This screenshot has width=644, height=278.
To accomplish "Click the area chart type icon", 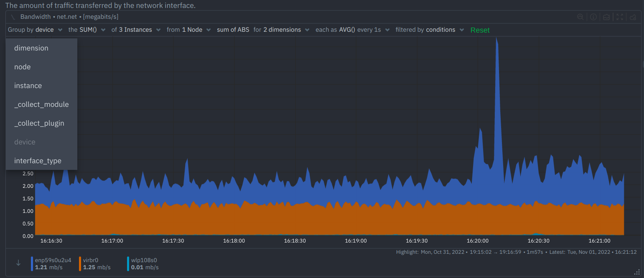I will point(606,17).
